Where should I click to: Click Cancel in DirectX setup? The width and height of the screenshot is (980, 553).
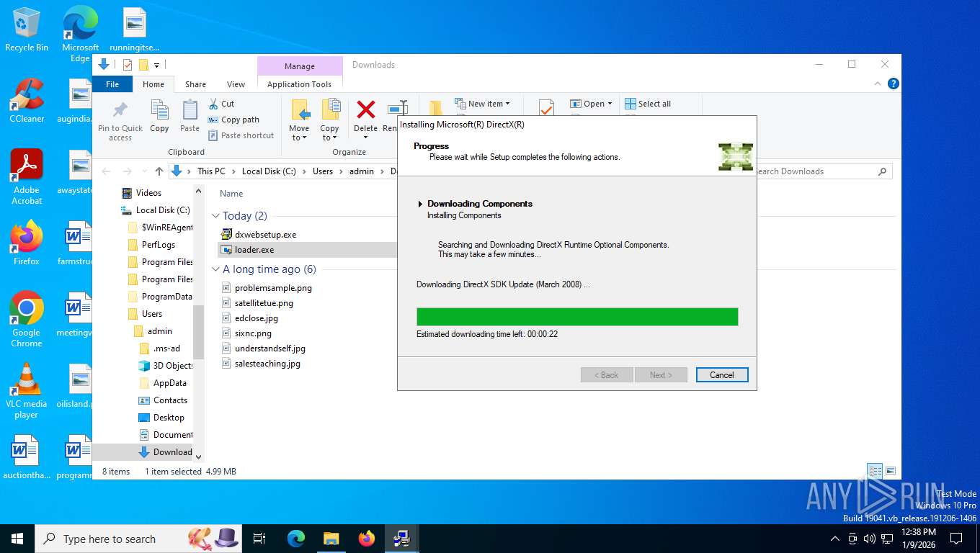tap(722, 375)
